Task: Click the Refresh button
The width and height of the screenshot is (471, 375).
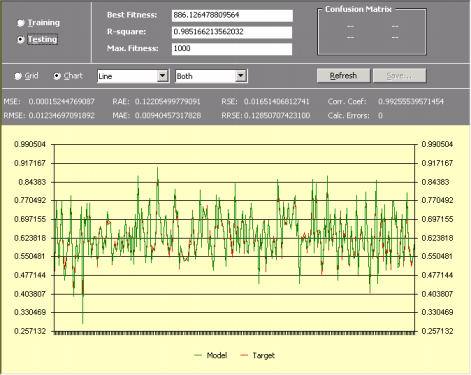Action: pos(343,76)
